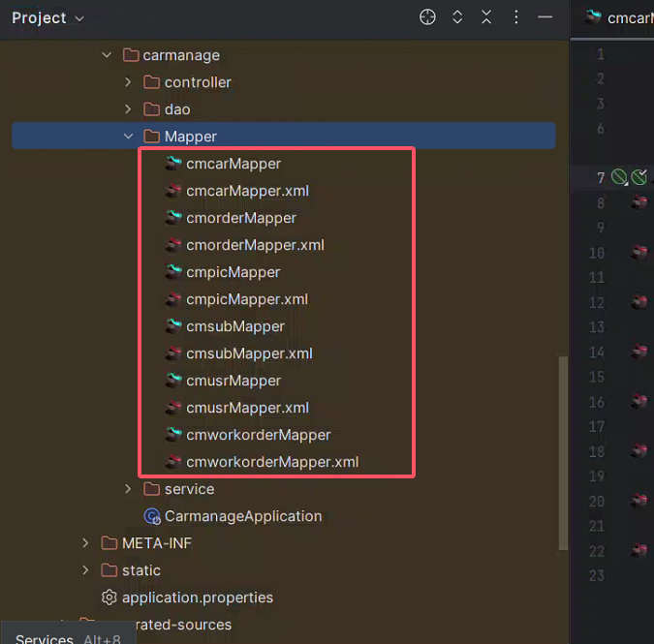The image size is (654, 644).
Task: Click the red MyBatis icon beside cmcarMapper.xml
Action: (x=173, y=191)
